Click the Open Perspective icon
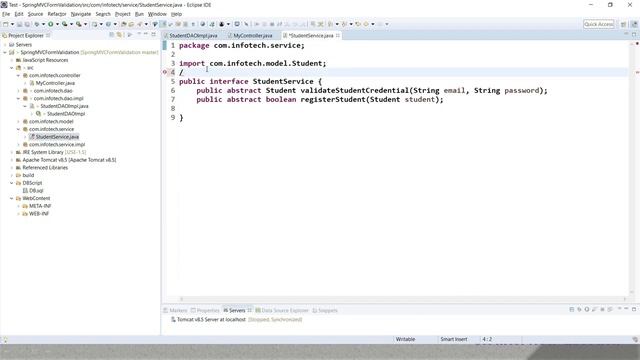The height and width of the screenshot is (360, 640). 623,24
